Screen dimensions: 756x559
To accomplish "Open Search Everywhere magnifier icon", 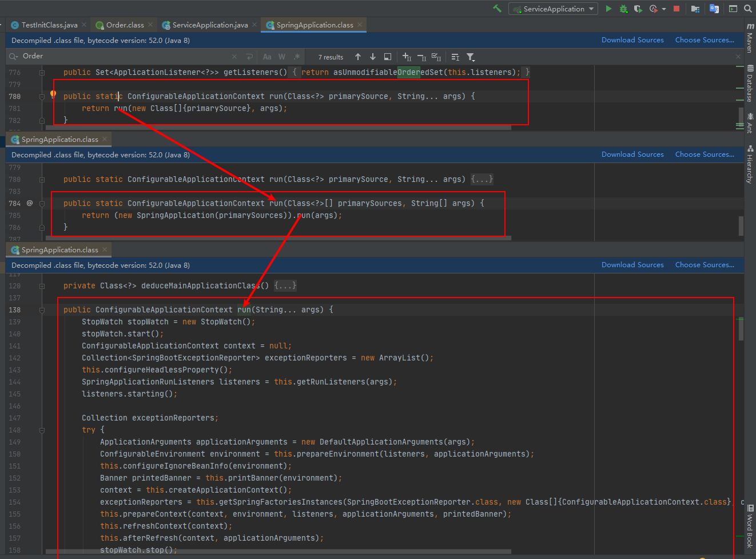I will [748, 9].
